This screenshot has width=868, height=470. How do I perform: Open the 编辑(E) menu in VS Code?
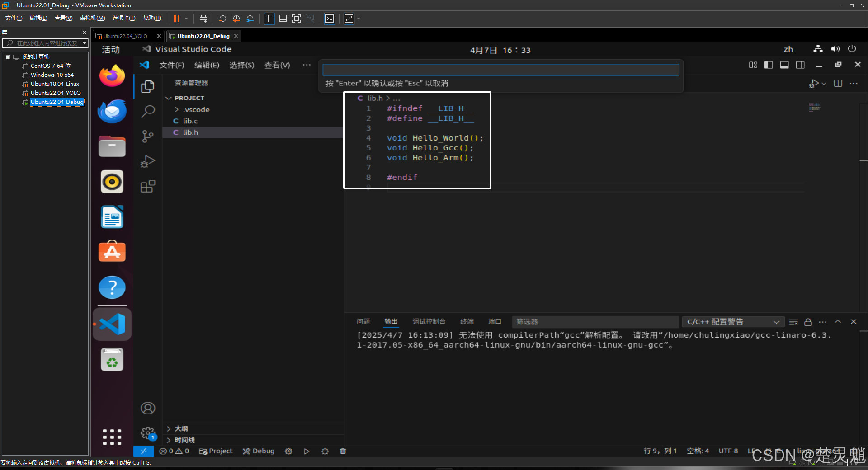pyautogui.click(x=207, y=65)
